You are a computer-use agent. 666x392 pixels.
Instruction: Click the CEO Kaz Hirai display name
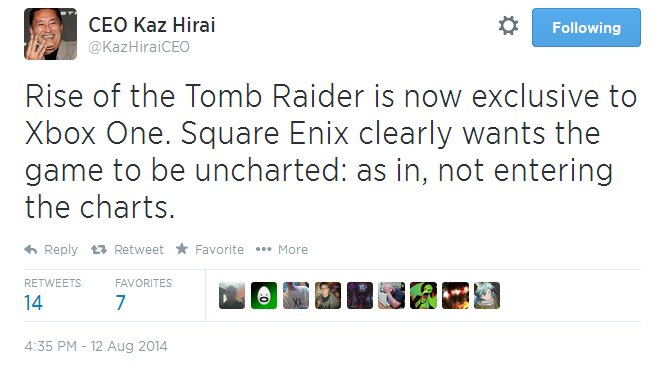[152, 25]
